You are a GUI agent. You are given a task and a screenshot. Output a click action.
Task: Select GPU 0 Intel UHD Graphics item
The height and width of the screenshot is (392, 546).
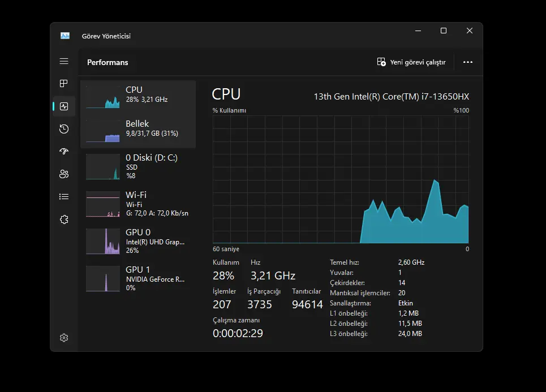(138, 242)
